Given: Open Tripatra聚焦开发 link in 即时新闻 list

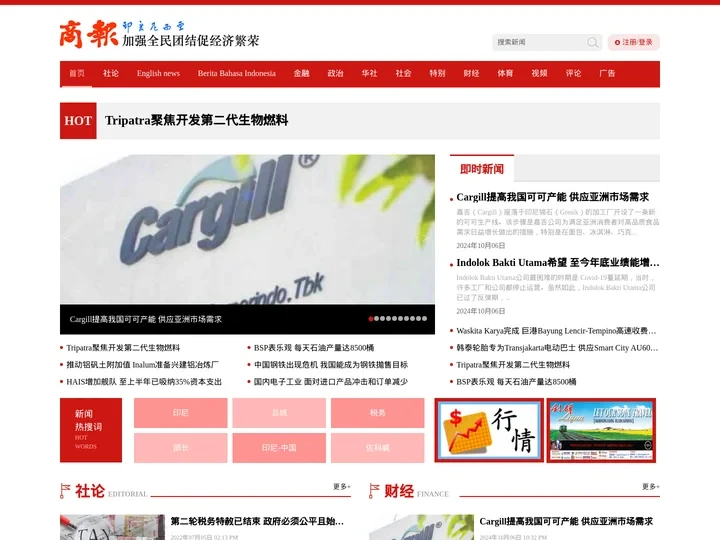Looking at the screenshot, I should pos(513,365).
